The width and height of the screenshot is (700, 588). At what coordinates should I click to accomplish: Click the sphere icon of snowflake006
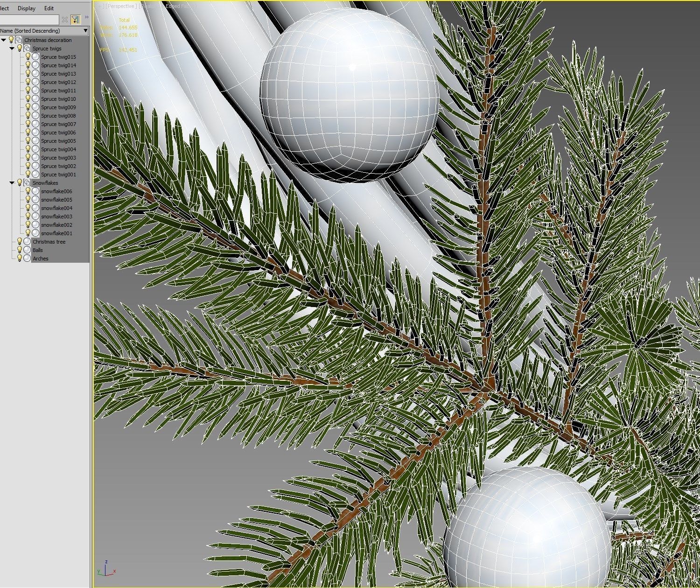coord(35,191)
